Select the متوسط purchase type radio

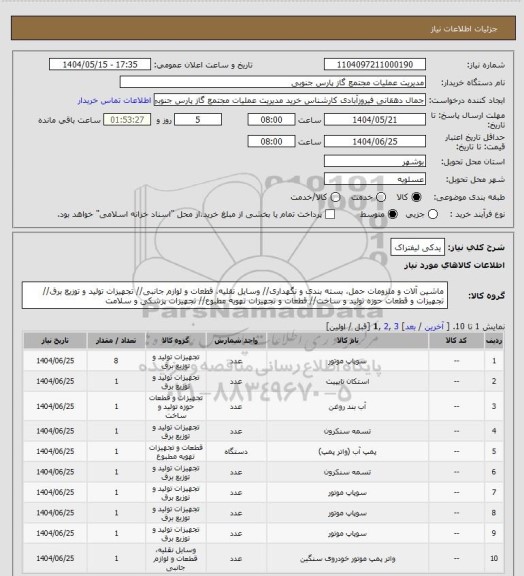click(x=393, y=214)
